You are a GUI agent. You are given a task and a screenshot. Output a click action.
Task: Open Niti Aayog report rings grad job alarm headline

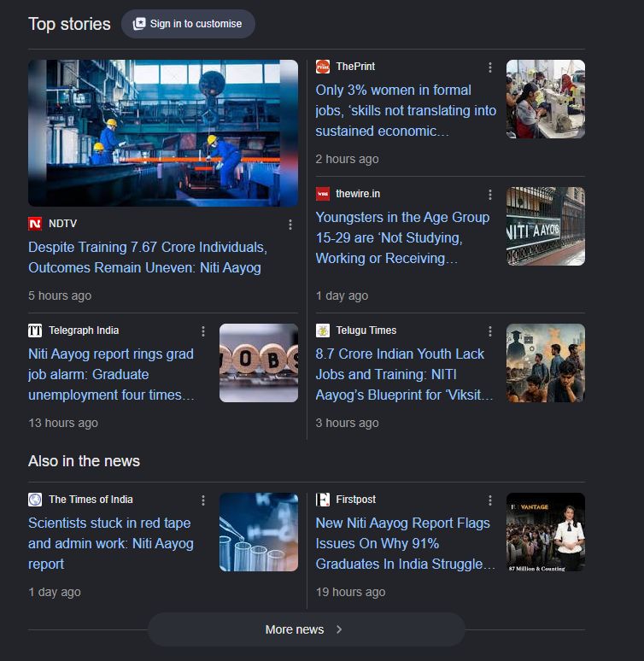[111, 374]
